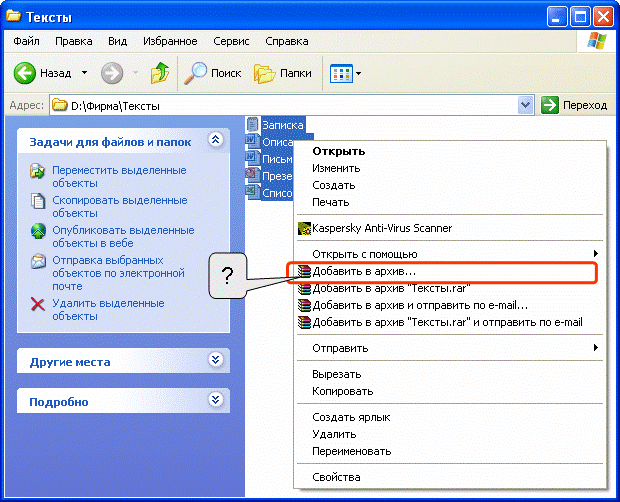This screenshot has height=502, width=620.
Task: Open the Файл menu
Action: pos(26,41)
